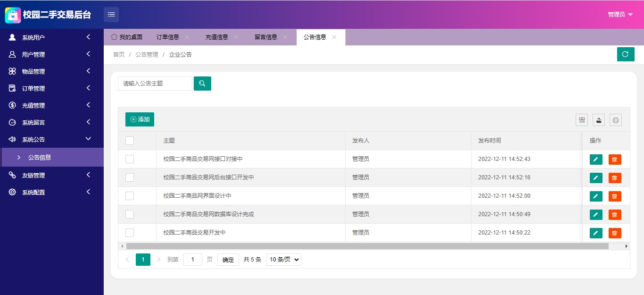Toggle the select-all header checkbox
This screenshot has width=644, height=295.
pos(130,141)
